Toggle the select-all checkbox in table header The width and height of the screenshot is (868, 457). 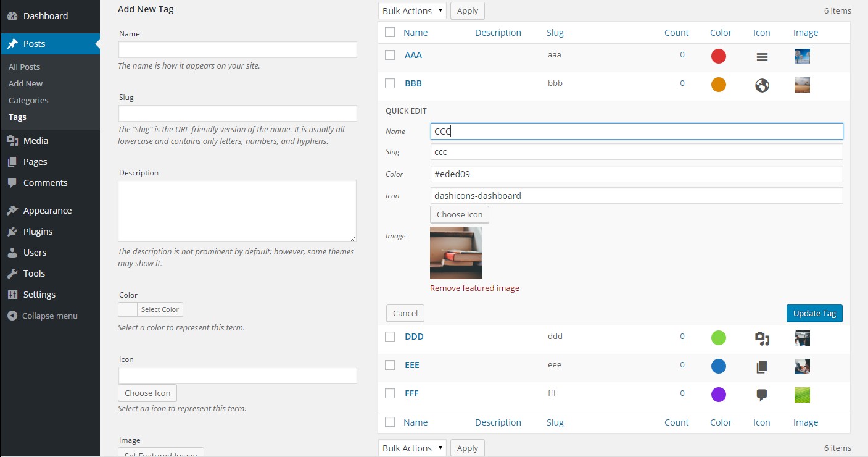pos(390,33)
